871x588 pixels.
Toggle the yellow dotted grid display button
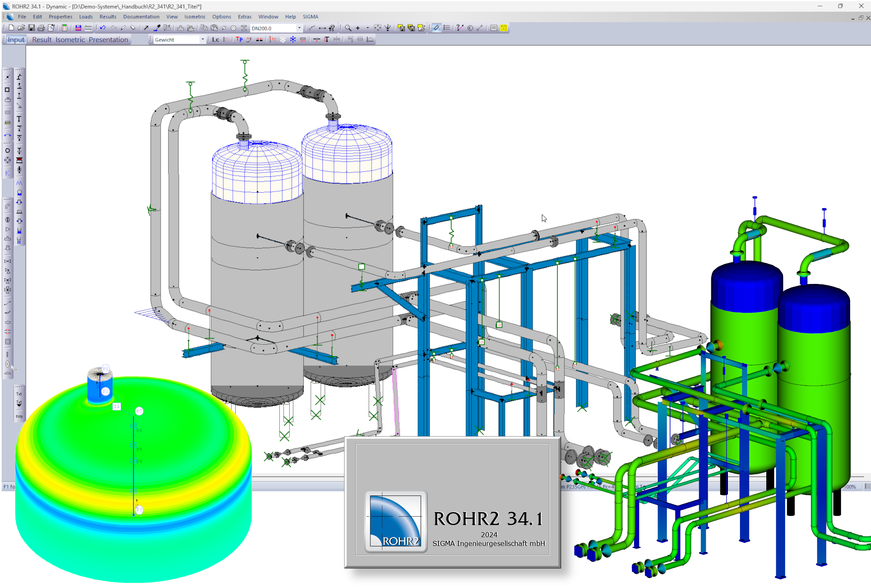click(x=504, y=28)
